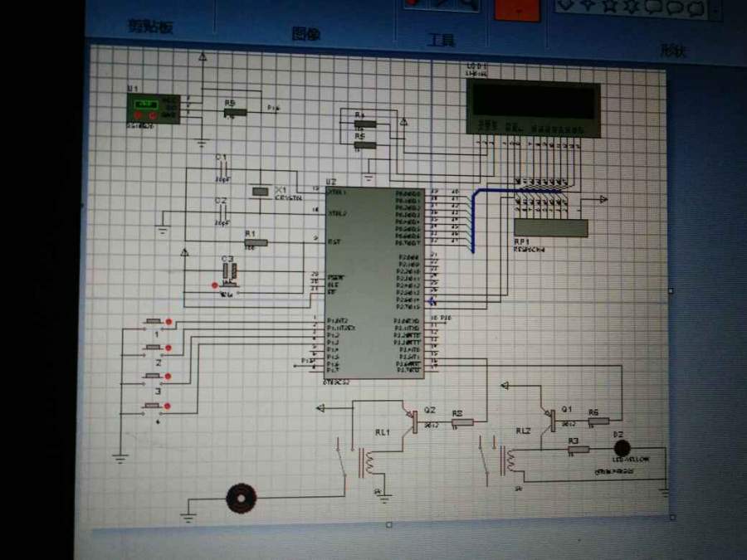Viewport: 747px width, 560px height.
Task: Choose the four-point star shape
Action: [588, 5]
